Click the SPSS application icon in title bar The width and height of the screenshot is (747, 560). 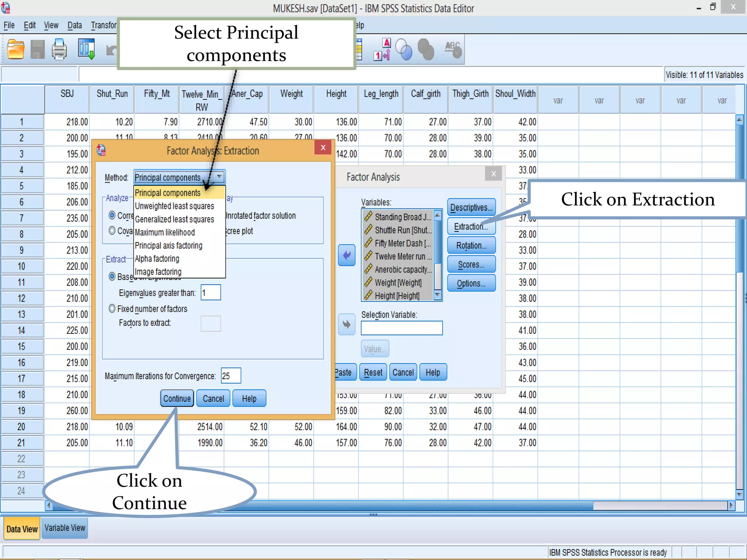tap(5, 8)
